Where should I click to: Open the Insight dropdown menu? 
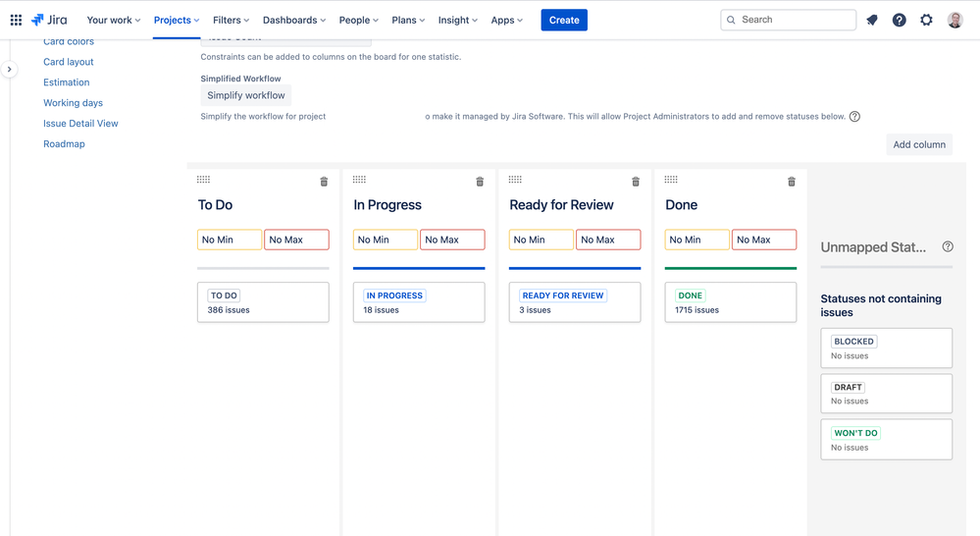point(457,20)
